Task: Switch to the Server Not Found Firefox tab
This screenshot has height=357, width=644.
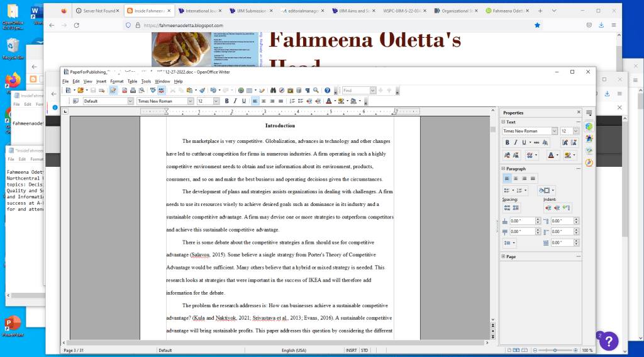Action: [x=97, y=11]
